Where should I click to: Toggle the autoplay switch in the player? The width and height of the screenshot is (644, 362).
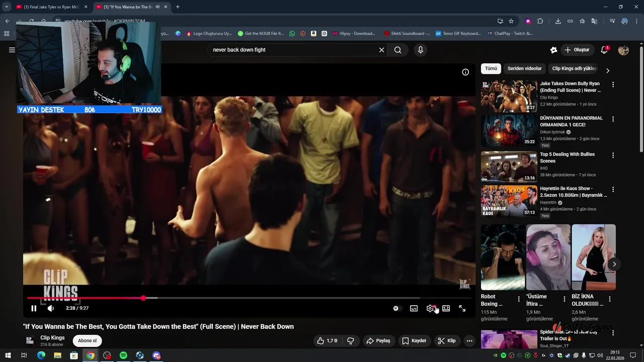[x=397, y=308]
